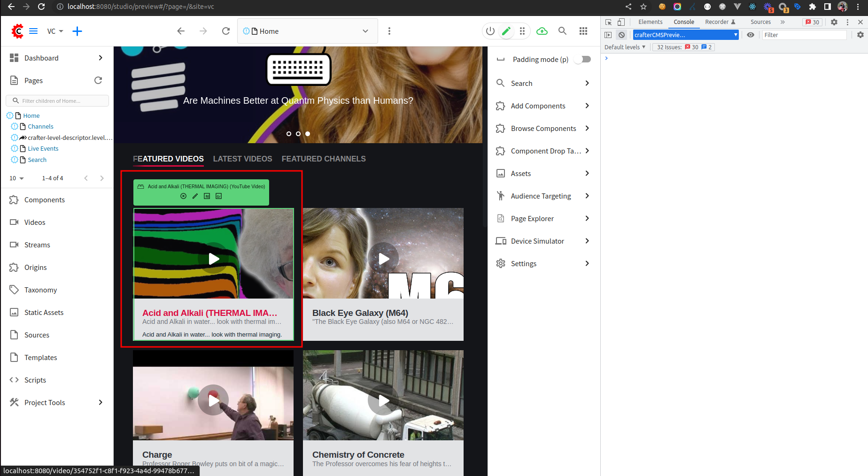Switch to the Elements tab in DevTools
The width and height of the screenshot is (868, 476).
pyautogui.click(x=650, y=22)
